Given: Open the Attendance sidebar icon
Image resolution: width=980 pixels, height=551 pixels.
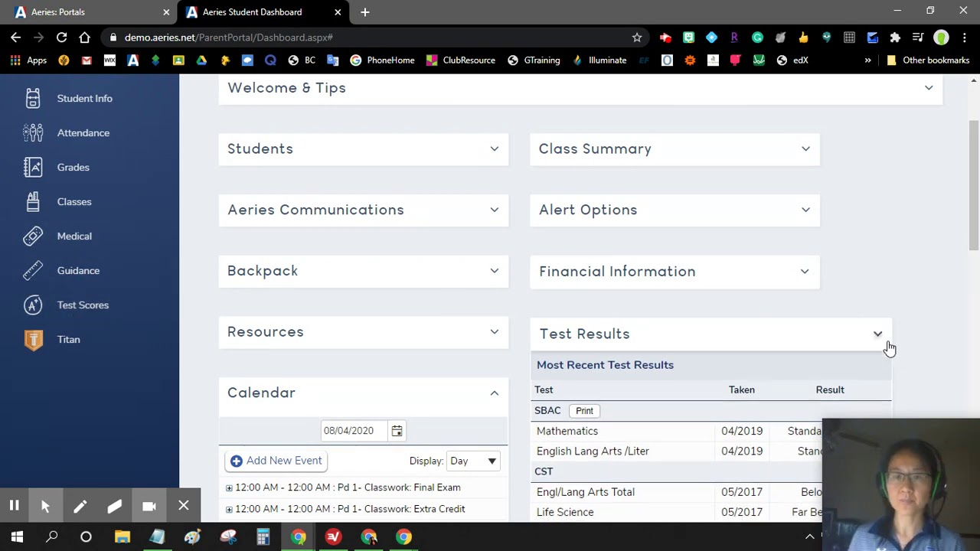Looking at the screenshot, I should pyautogui.click(x=33, y=132).
